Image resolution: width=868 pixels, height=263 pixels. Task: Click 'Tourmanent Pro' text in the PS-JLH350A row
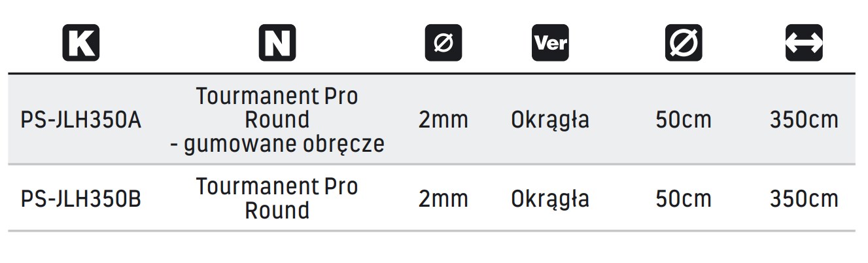pos(277,97)
